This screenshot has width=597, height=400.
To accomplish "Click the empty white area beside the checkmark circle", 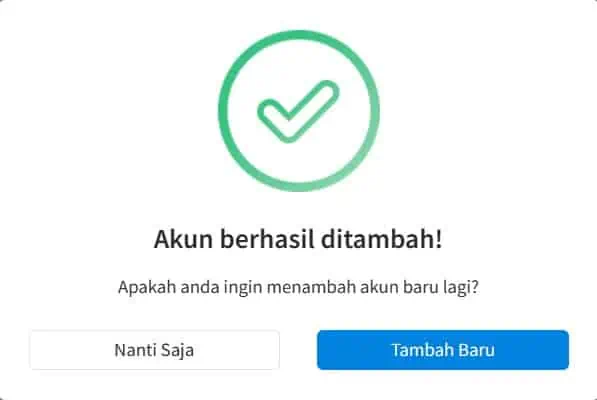I will [x=476, y=110].
